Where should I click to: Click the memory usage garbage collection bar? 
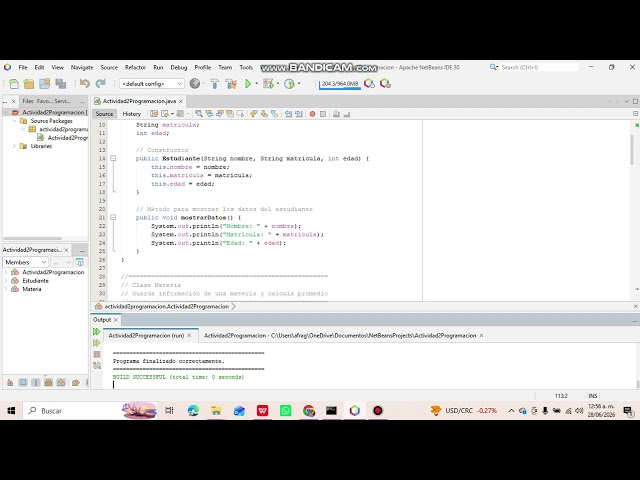click(x=340, y=84)
